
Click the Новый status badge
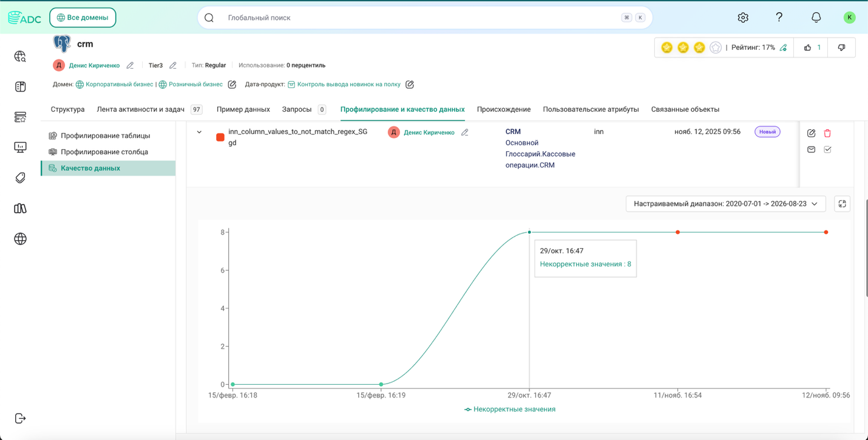767,132
